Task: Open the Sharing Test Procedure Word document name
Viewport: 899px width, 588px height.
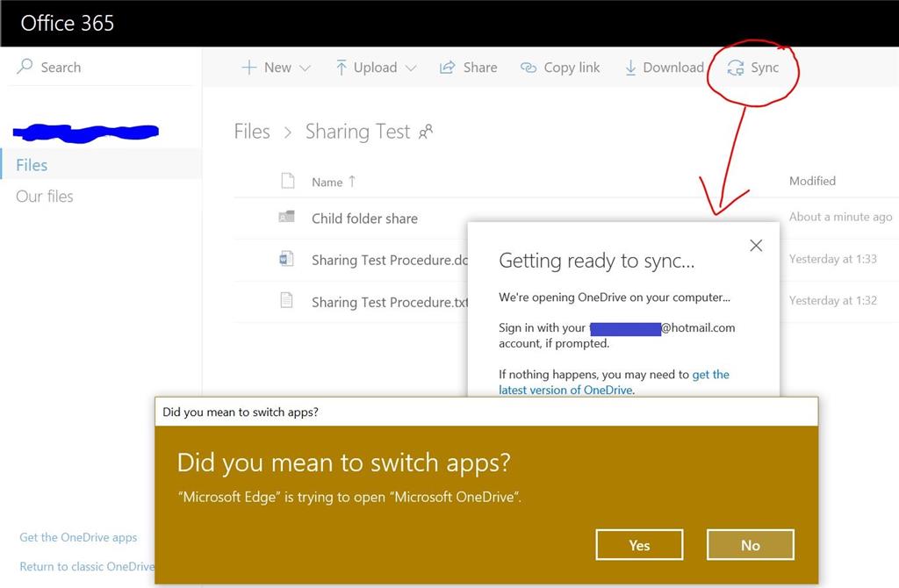Action: pyautogui.click(x=390, y=260)
